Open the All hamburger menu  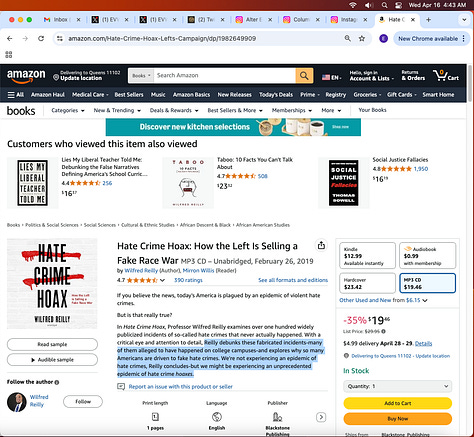(x=16, y=95)
